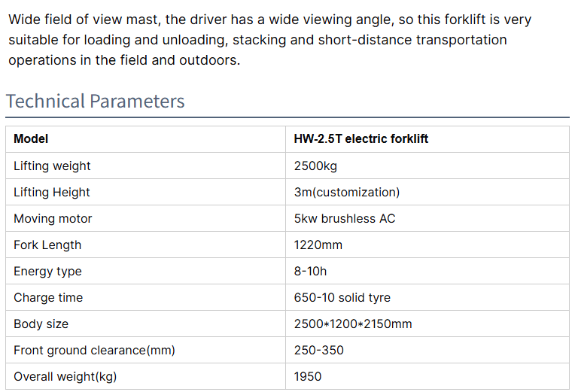This screenshot has width=575, height=392.
Task: Click the HW-2.5T electric forklift cell
Action: coord(361,139)
